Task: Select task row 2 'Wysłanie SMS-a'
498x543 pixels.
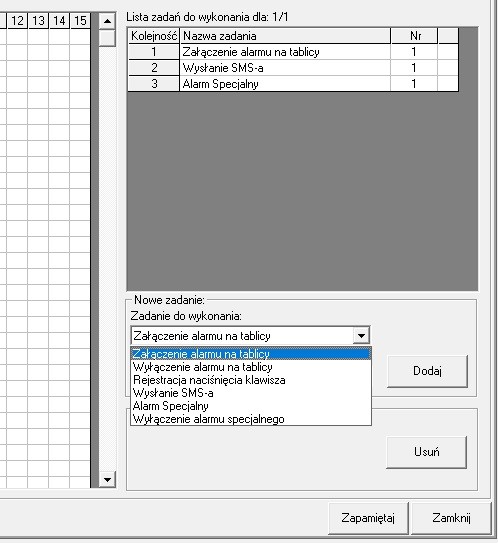Action: [x=293, y=68]
